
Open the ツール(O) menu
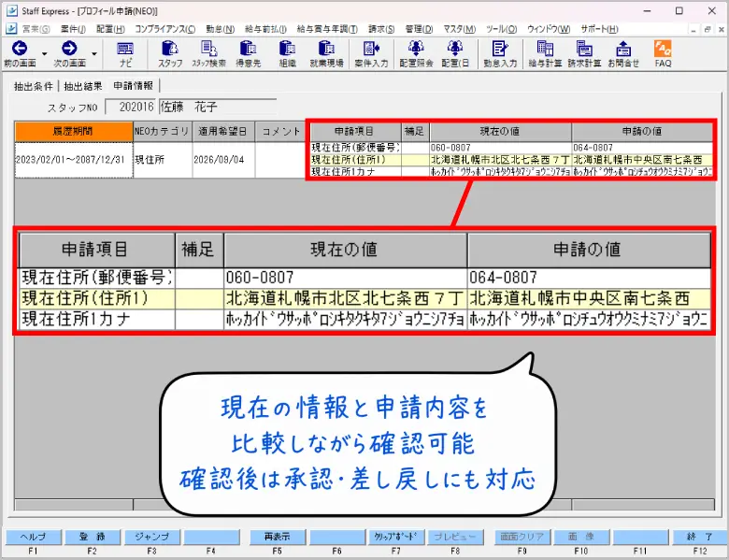point(501,29)
